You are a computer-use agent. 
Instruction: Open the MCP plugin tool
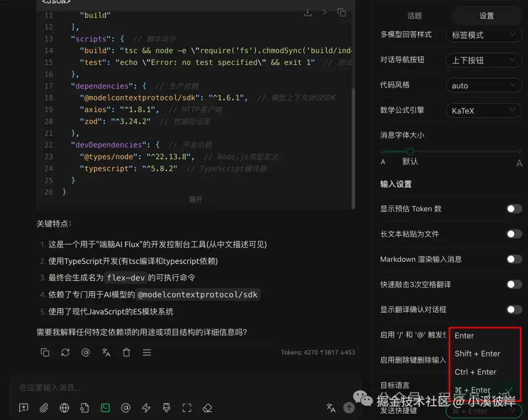[x=105, y=408]
